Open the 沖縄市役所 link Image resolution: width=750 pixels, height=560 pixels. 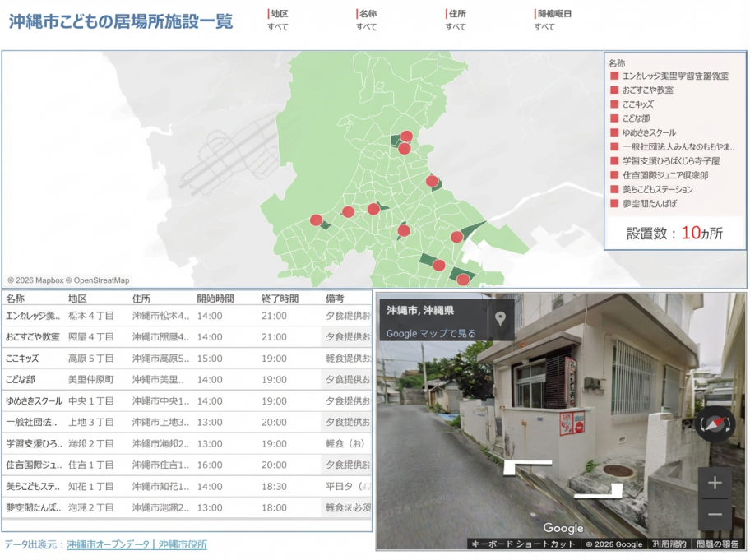(x=183, y=544)
